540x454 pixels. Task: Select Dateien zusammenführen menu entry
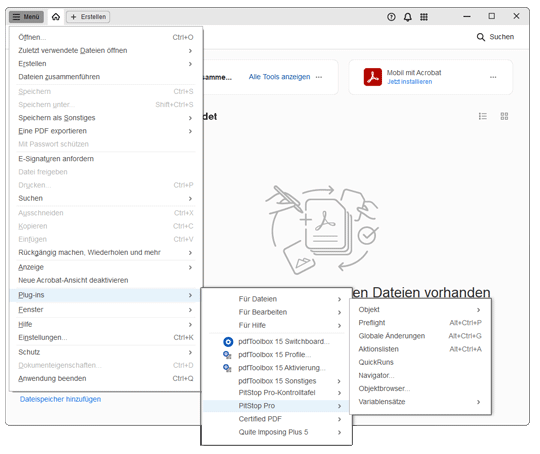pos(105,76)
